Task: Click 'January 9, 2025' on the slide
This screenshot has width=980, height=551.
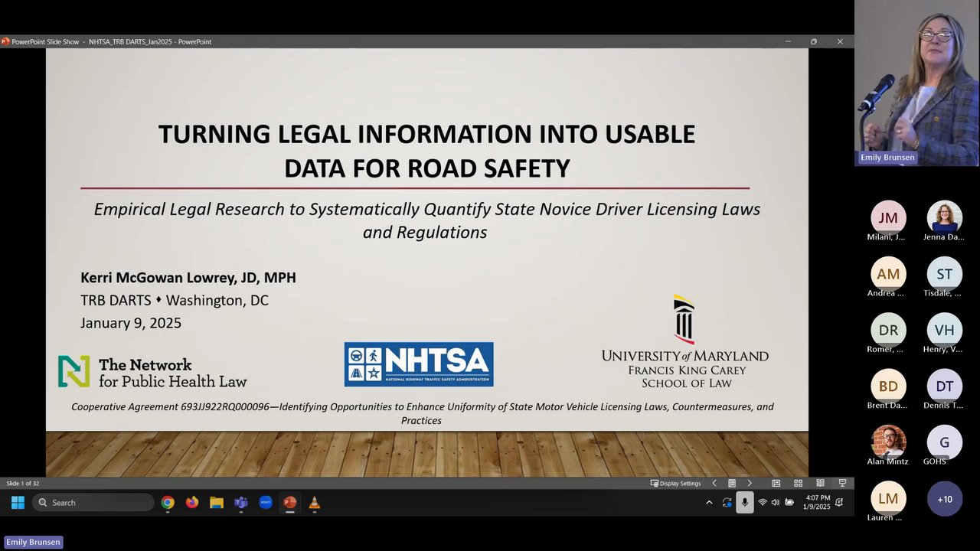Action: [131, 323]
